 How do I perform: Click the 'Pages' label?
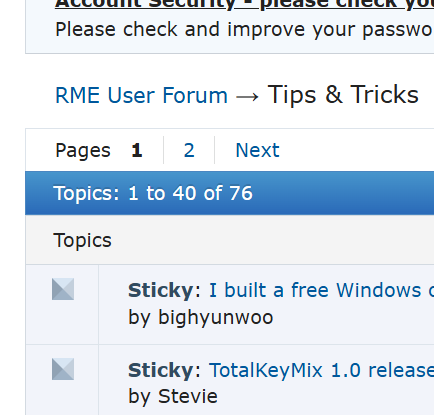(83, 150)
